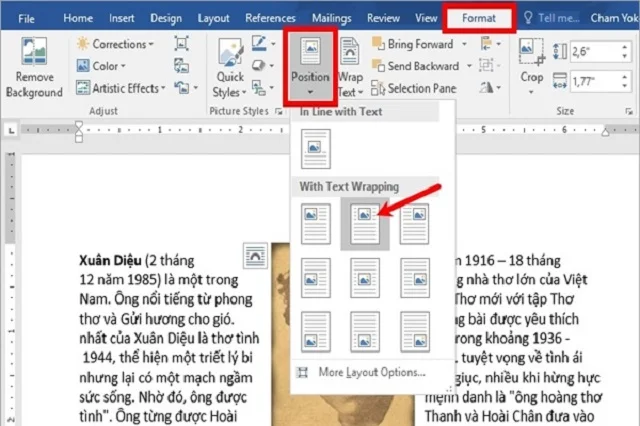Click the Position dropdown button
The width and height of the screenshot is (640, 426).
pyautogui.click(x=310, y=65)
